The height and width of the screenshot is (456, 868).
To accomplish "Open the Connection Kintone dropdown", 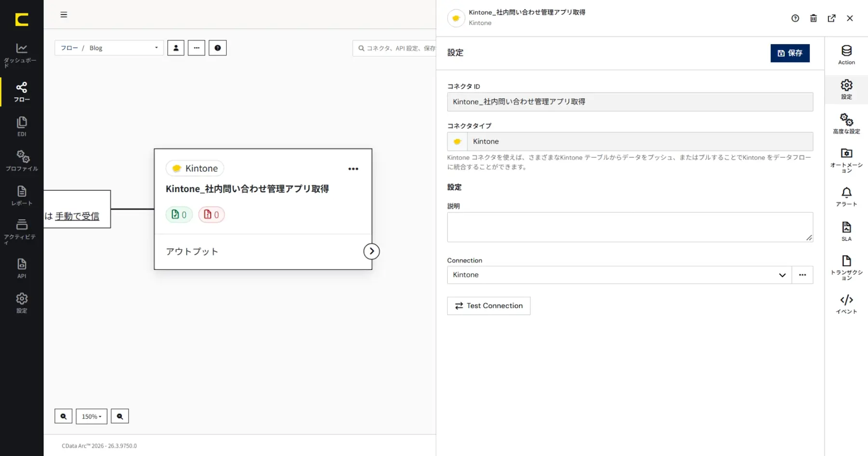I will coord(619,275).
